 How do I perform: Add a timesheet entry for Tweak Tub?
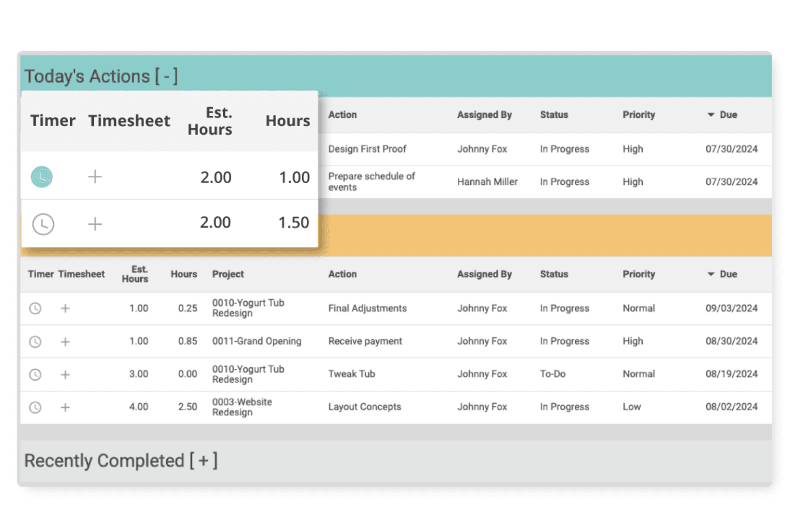coord(65,375)
